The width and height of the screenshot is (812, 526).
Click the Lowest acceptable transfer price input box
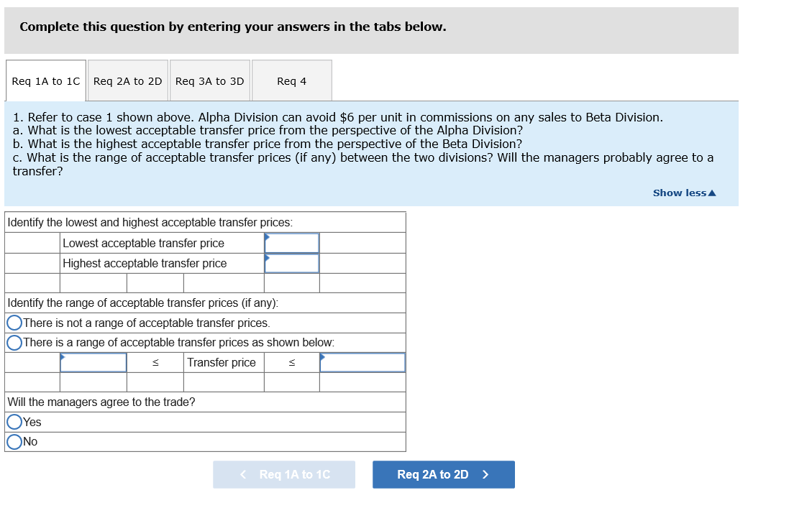pyautogui.click(x=291, y=243)
